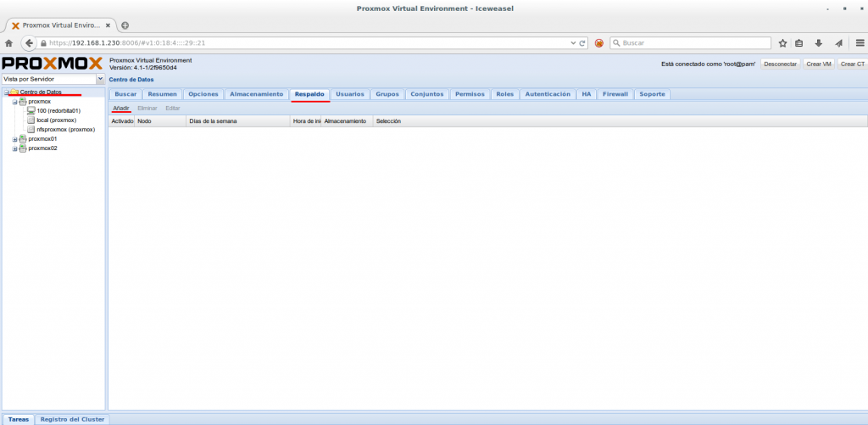Click the Desconectar button
The image size is (868, 425).
780,64
